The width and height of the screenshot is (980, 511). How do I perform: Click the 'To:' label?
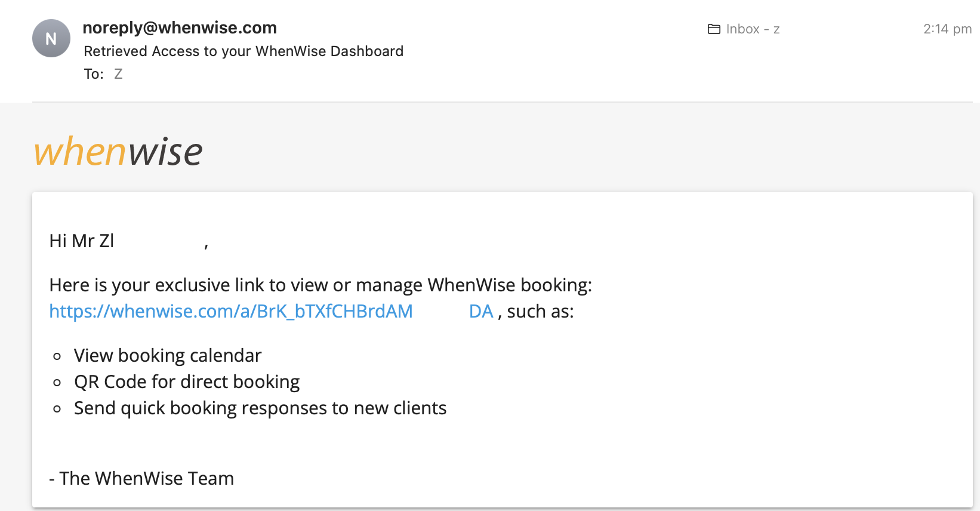94,74
